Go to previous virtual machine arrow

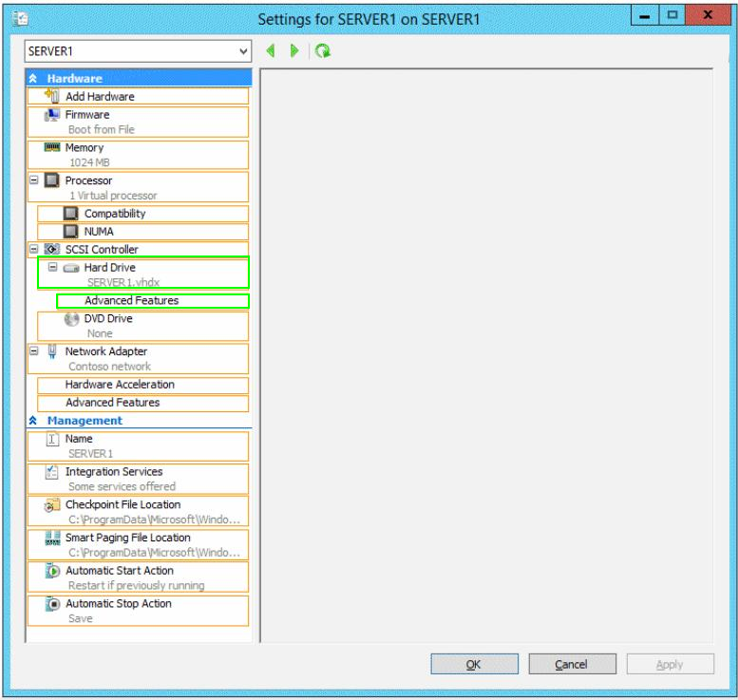[271, 50]
